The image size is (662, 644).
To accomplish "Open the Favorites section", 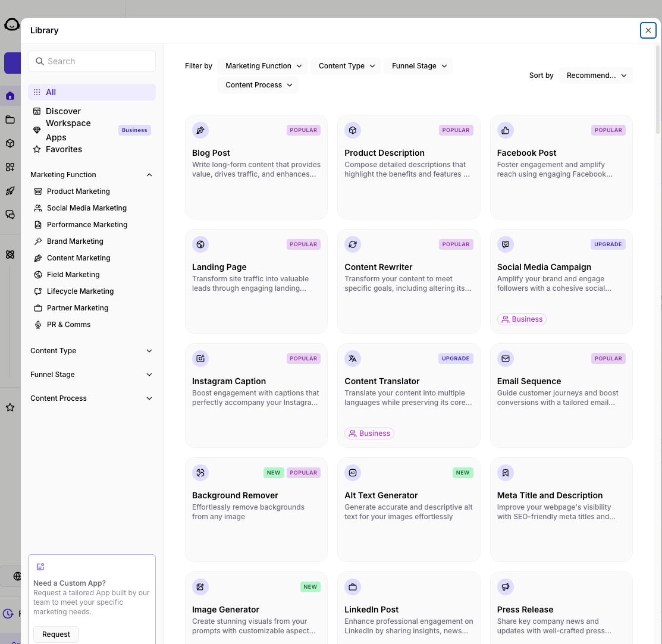I will tap(92, 149).
